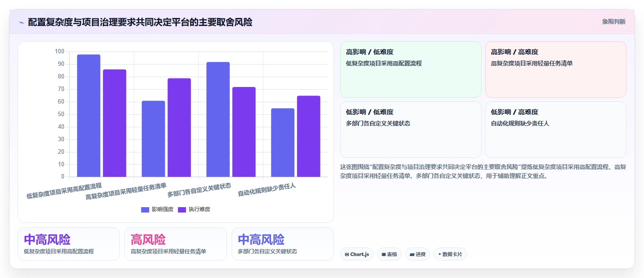Click the 影响强度 bar for 低复杂度项目采用高配置流程
The height and width of the screenshot is (278, 644).
tap(88, 116)
